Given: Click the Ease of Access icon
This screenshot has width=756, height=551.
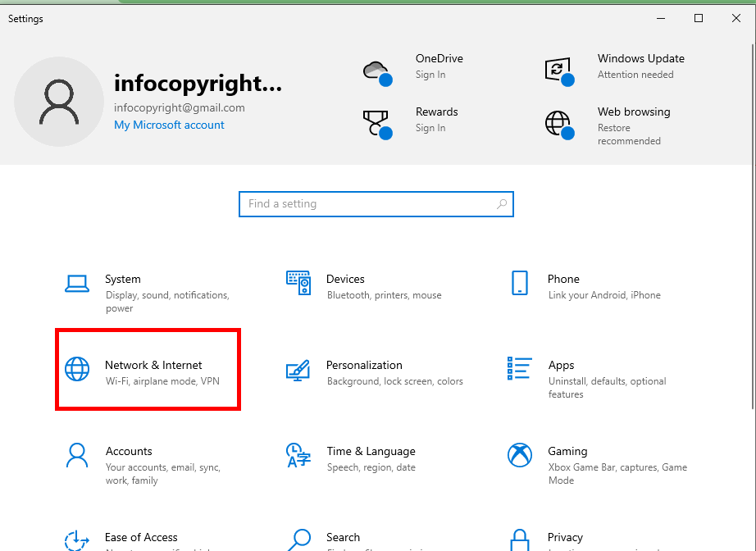Looking at the screenshot, I should (x=77, y=541).
